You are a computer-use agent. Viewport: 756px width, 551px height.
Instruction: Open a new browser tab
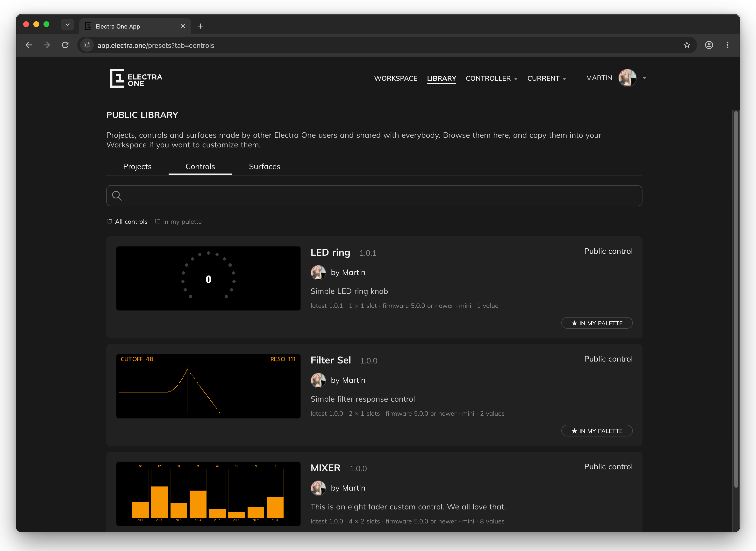[200, 26]
